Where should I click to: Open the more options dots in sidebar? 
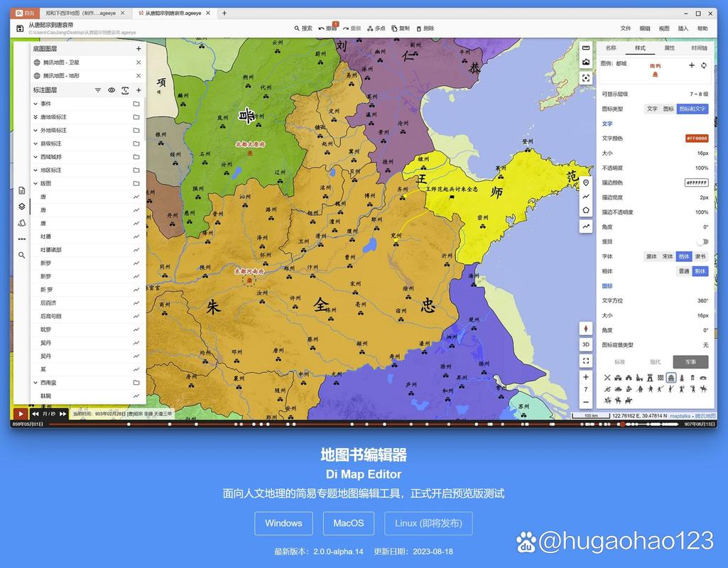(22, 239)
